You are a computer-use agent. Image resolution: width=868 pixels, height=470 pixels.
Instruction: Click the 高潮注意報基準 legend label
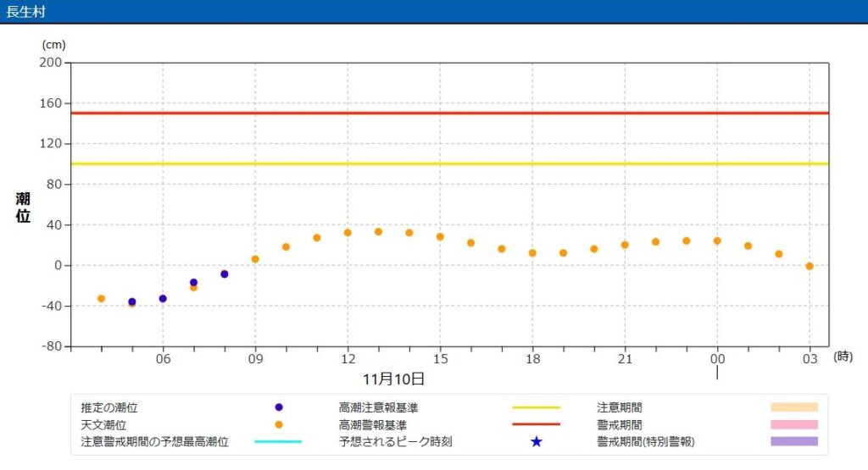pyautogui.click(x=379, y=407)
